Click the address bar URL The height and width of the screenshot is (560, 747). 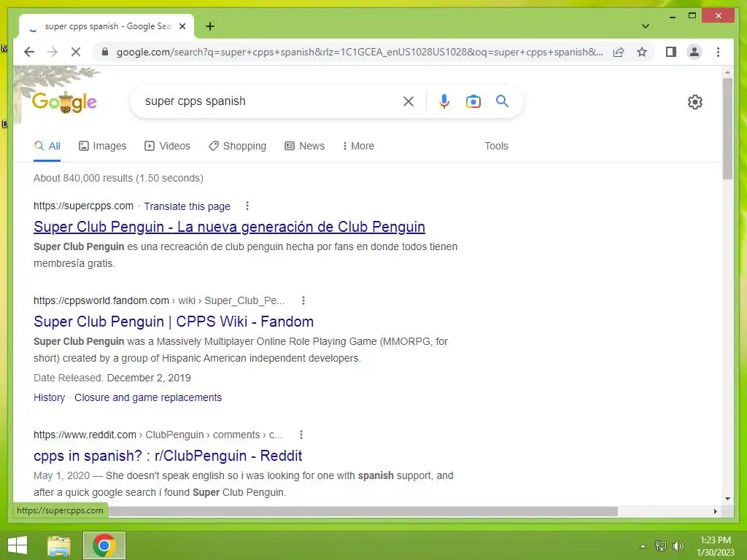[x=360, y=52]
